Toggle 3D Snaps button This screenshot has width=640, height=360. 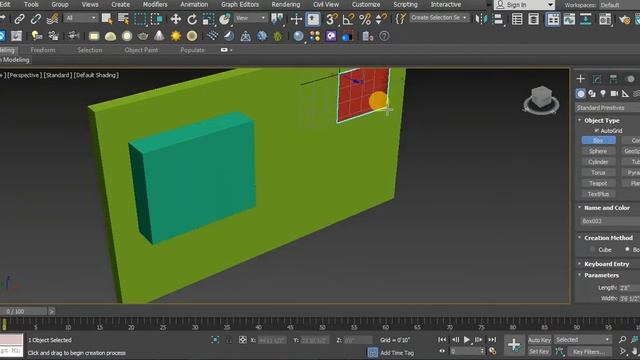coord(332,19)
